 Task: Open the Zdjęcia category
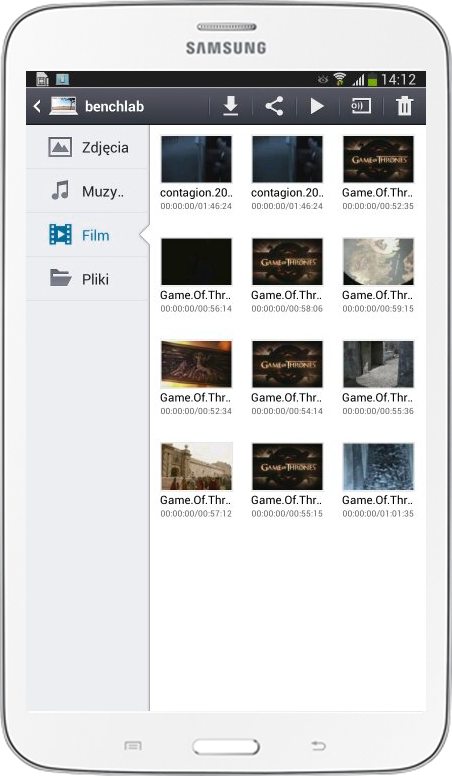coord(88,147)
